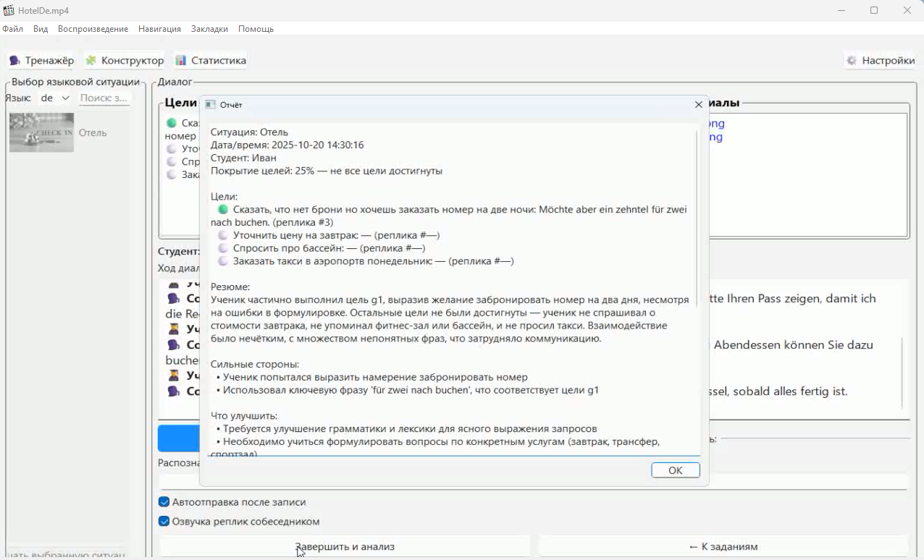This screenshot has width=924, height=560.
Task: Click the HotelDe.mp4 app icon in title bar
Action: pyautogui.click(x=9, y=10)
